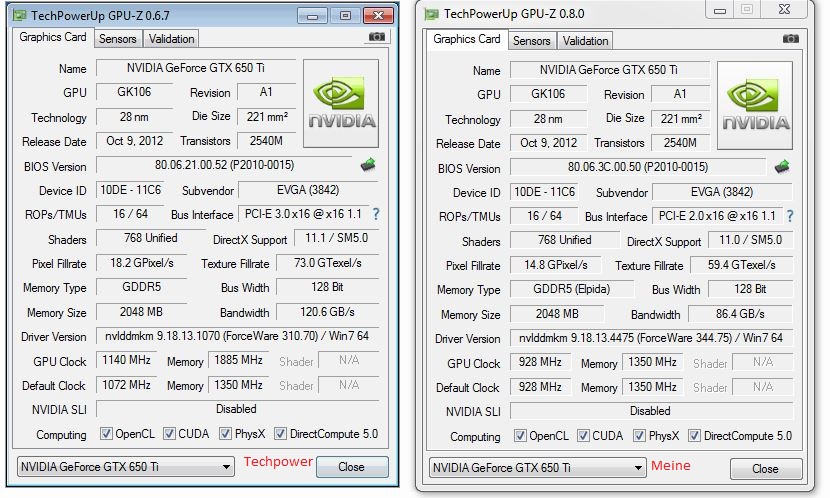
Task: Toggle PhysX checkbox in GPU-Z 0.8.0
Action: 639,436
